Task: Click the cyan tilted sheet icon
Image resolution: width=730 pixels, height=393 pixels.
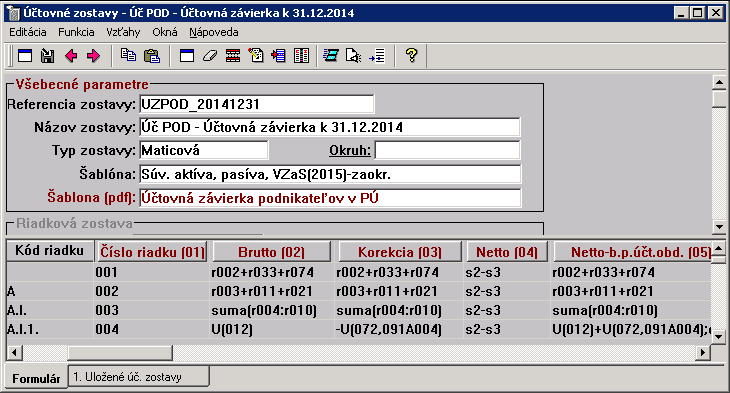Action: (x=331, y=56)
